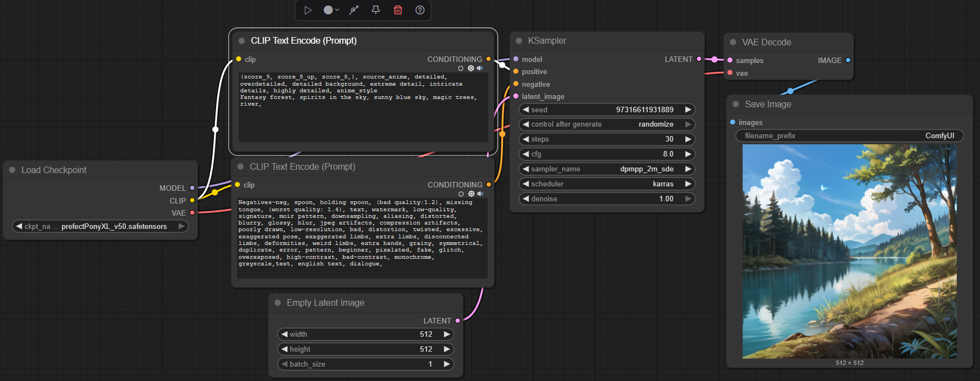Viewport: 980px width, 381px height.
Task: Collapse the KSampler node via title dot
Action: [519, 41]
